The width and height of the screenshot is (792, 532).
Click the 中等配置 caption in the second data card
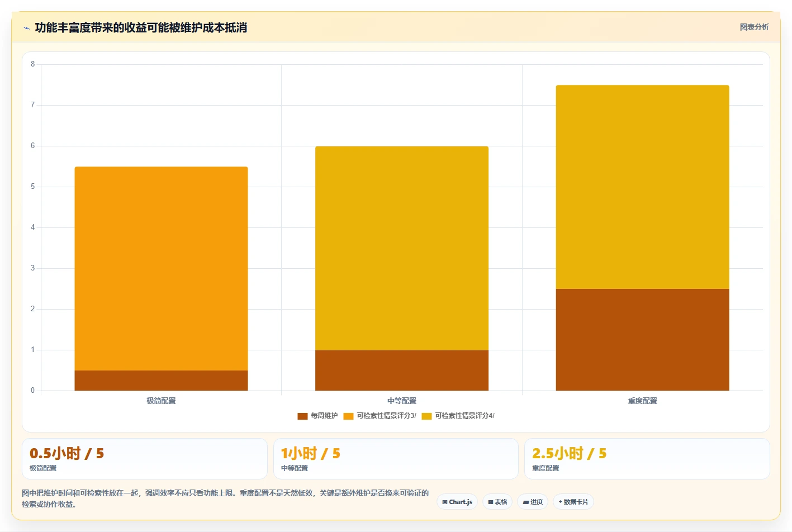295,468
